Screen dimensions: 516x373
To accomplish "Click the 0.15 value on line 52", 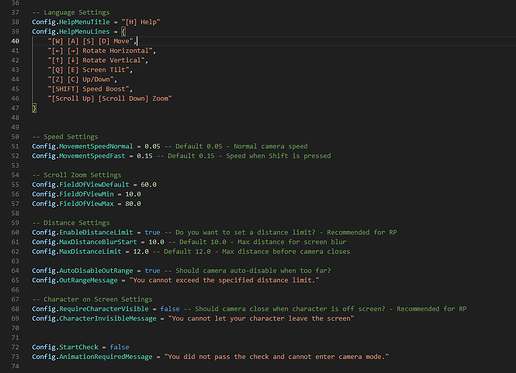I will [x=144, y=156].
